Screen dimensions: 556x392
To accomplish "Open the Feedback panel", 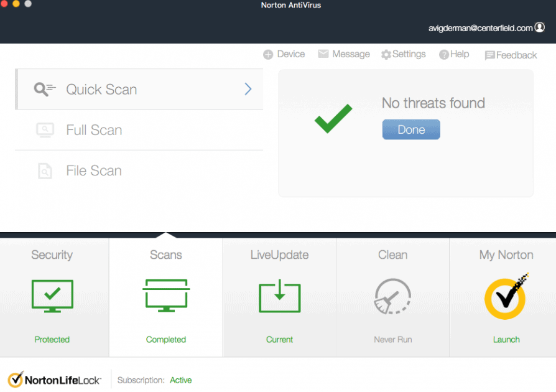I will coord(511,55).
